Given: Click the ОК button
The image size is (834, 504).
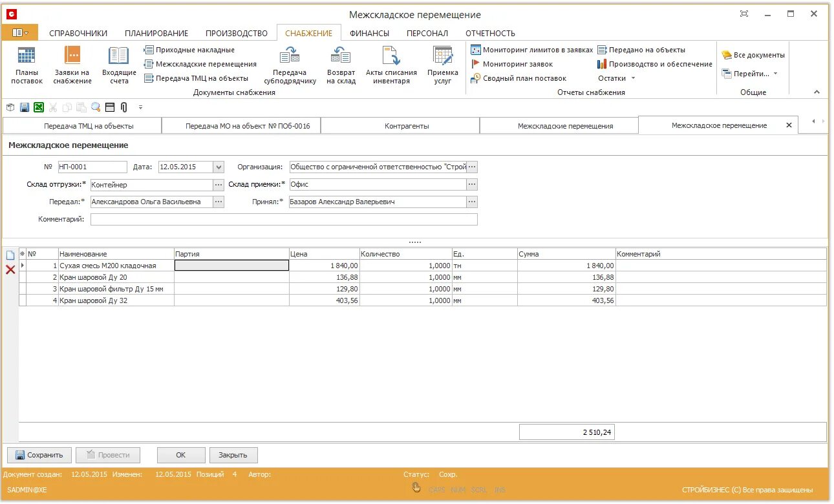Looking at the screenshot, I should tap(181, 455).
